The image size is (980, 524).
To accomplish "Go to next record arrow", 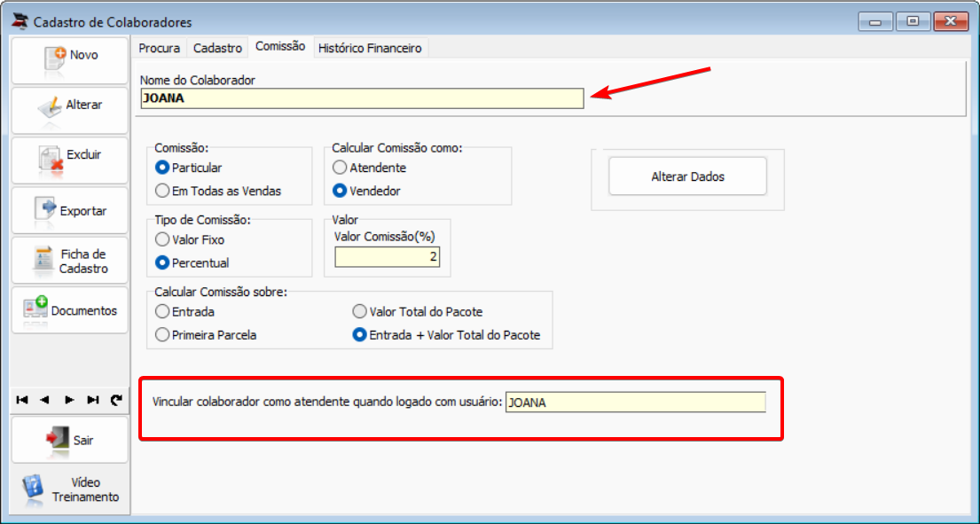I will (x=69, y=400).
